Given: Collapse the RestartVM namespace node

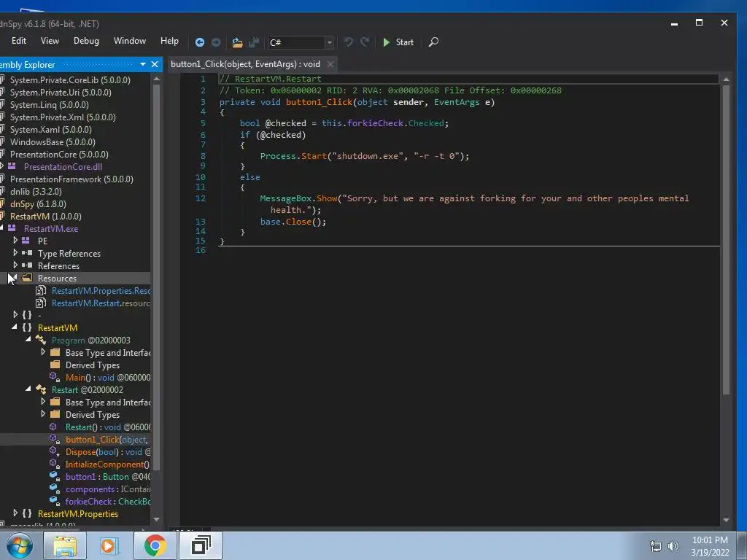Looking at the screenshot, I should (x=15, y=327).
